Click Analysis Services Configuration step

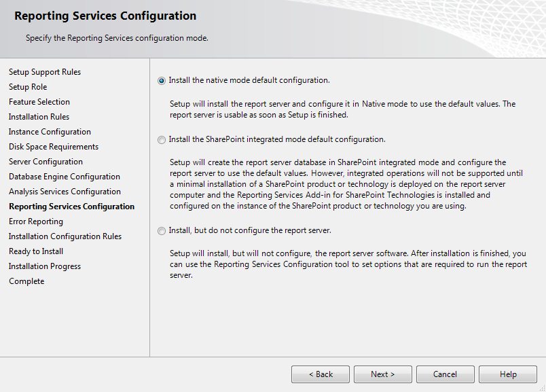click(x=65, y=192)
